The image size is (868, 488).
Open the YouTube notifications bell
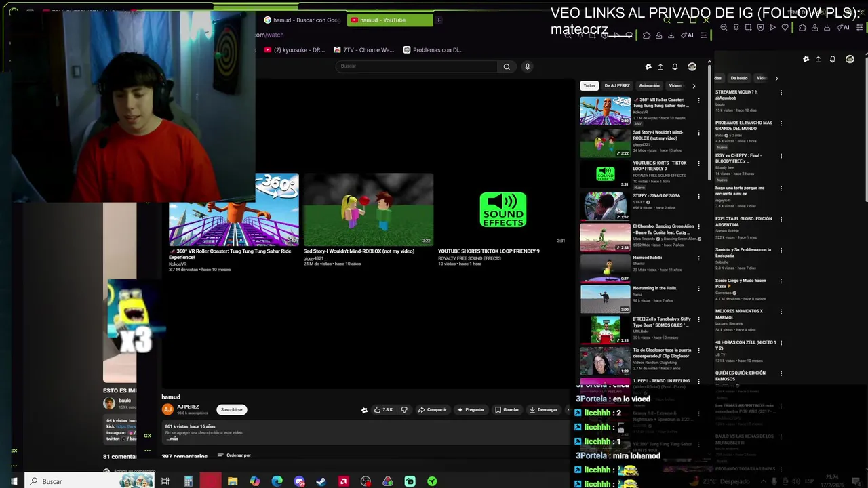[675, 67]
